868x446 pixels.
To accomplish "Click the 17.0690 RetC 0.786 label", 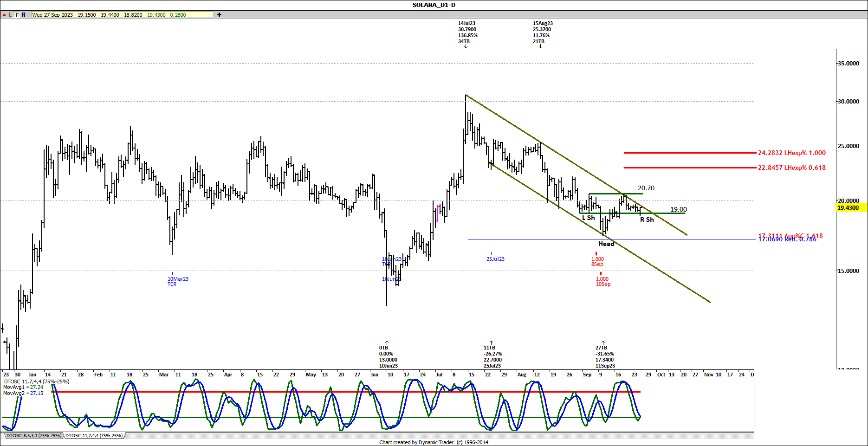I will 787,239.
